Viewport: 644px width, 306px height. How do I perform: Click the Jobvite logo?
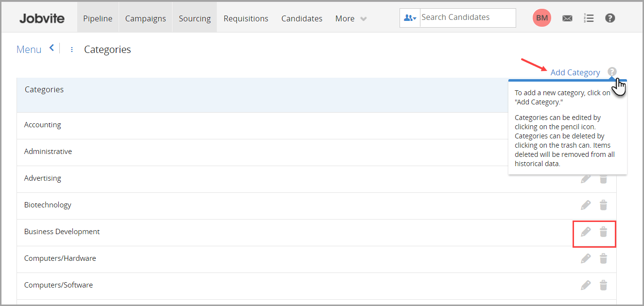click(x=42, y=17)
